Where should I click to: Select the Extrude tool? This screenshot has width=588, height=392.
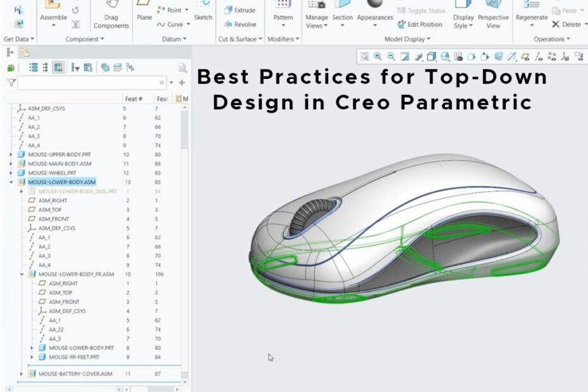pyautogui.click(x=239, y=10)
